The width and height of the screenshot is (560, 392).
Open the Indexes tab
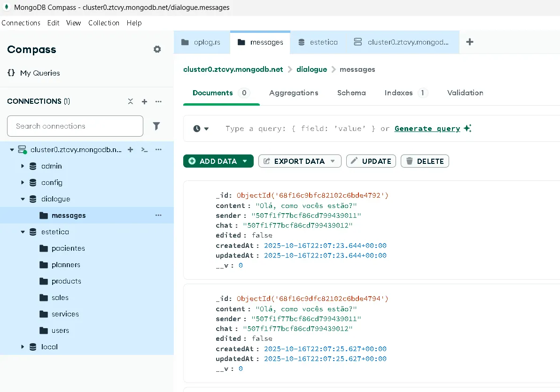406,93
